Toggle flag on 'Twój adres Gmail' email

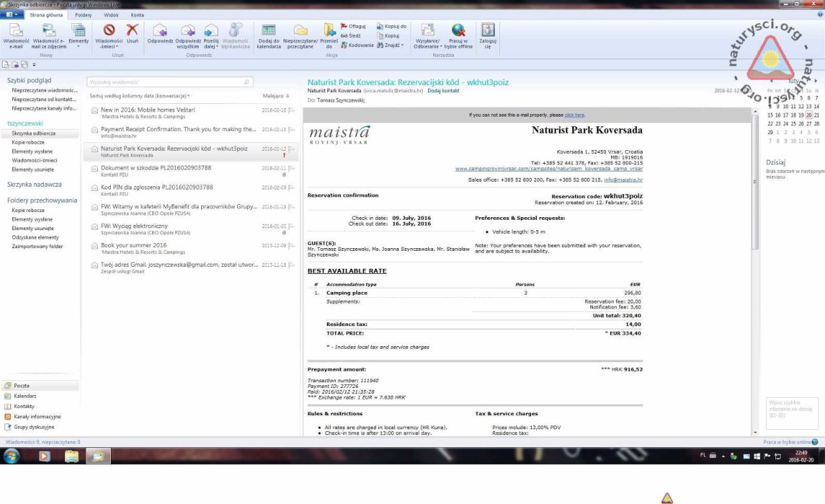(x=292, y=265)
